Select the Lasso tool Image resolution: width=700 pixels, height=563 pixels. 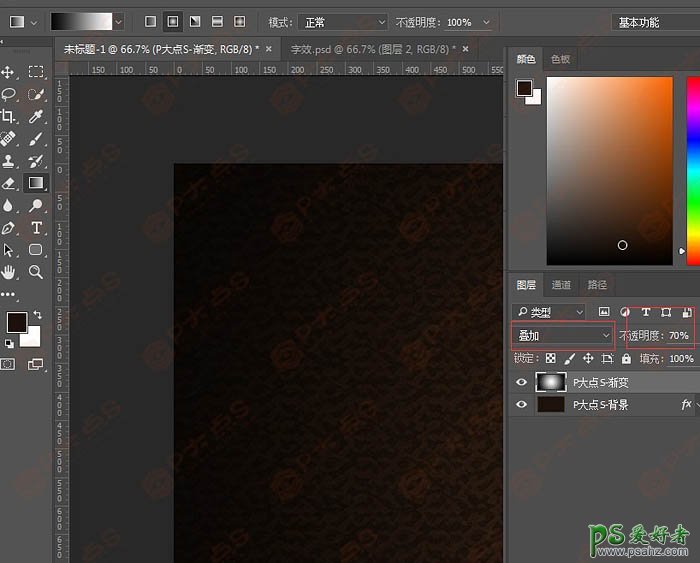(x=9, y=94)
